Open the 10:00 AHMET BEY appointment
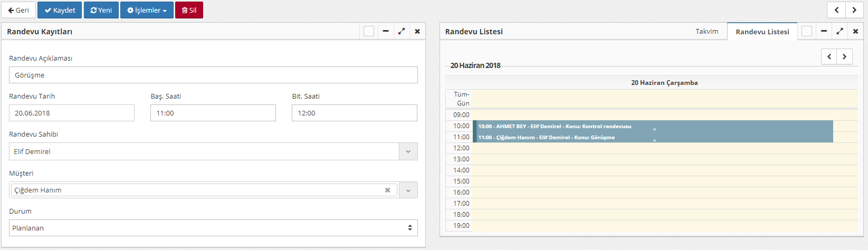 click(555, 127)
